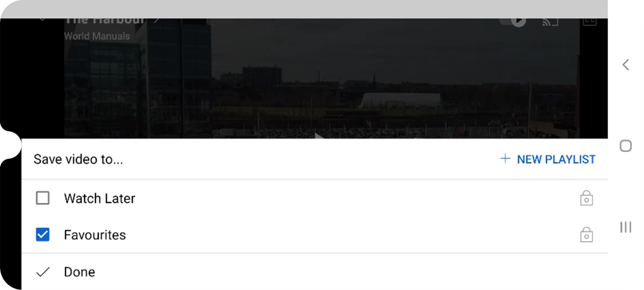Tap the Android back navigation arrow
This screenshot has height=290, width=644.
pyautogui.click(x=626, y=65)
